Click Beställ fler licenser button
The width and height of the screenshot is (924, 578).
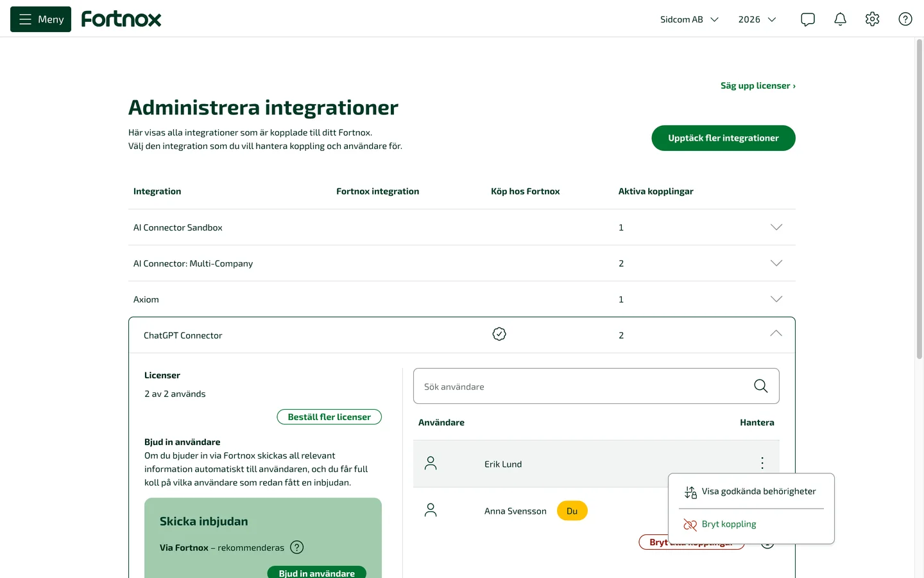tap(329, 417)
